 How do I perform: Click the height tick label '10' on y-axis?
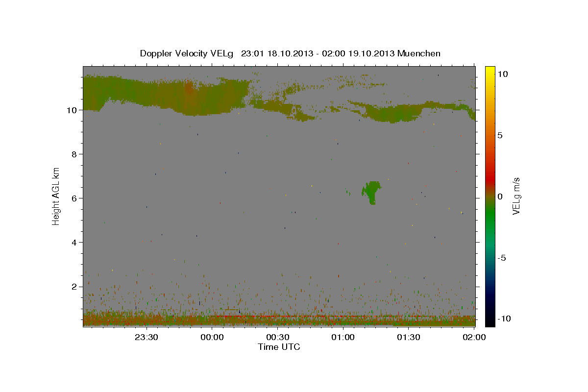73,110
